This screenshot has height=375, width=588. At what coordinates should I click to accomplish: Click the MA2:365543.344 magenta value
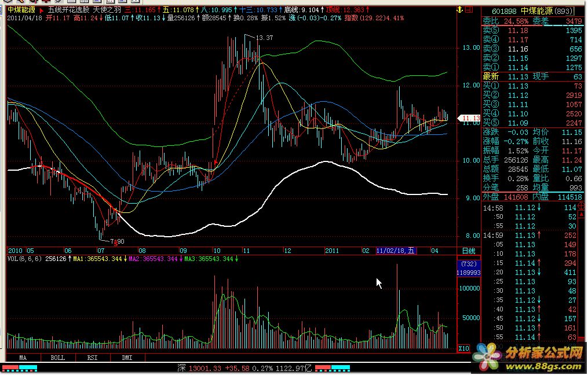153,259
